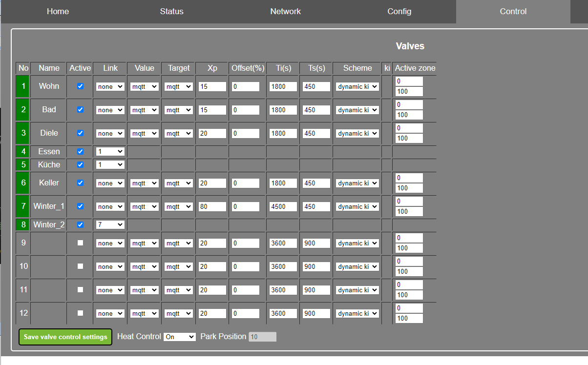Go to the Network tab

tap(285, 11)
